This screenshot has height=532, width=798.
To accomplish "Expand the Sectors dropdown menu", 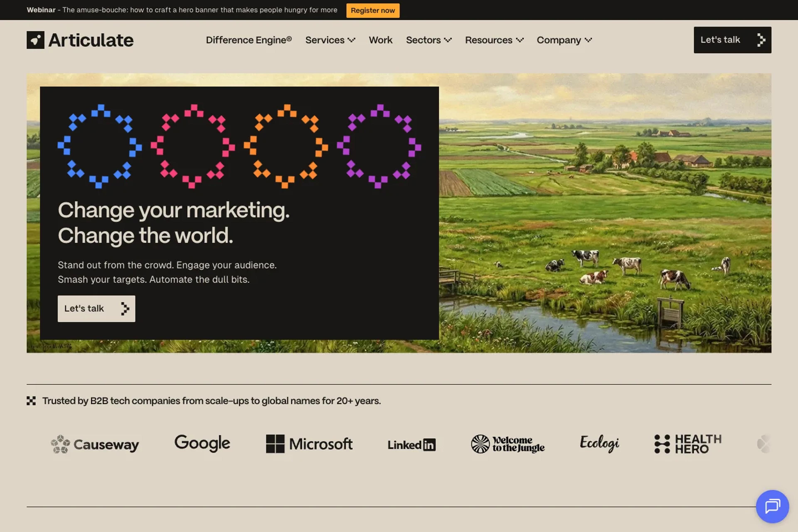I will (x=429, y=40).
